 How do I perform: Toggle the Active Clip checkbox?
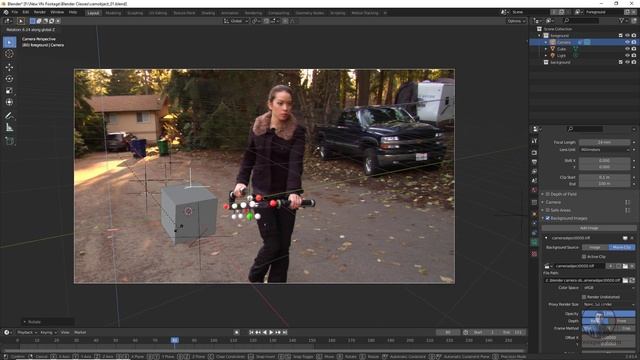tap(584, 257)
